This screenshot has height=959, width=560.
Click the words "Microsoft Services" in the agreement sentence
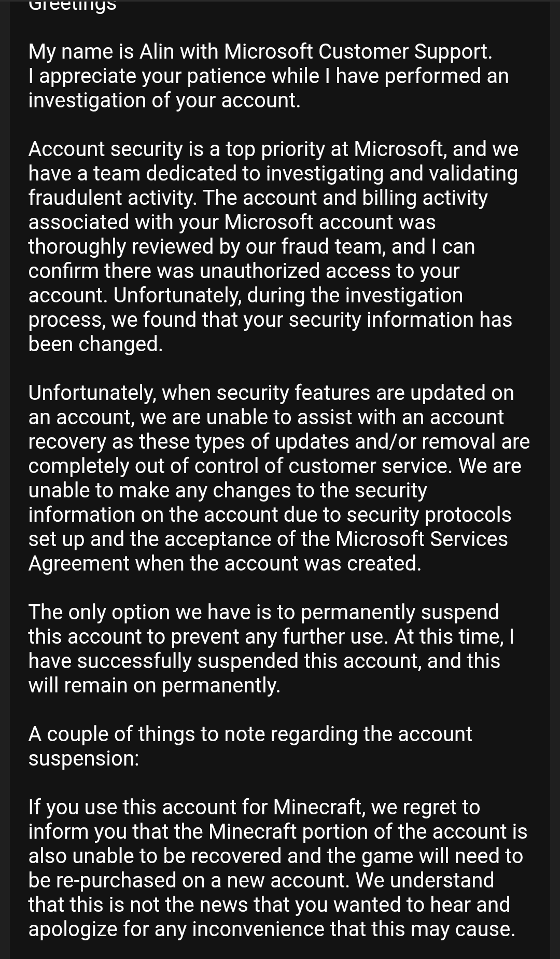point(422,539)
